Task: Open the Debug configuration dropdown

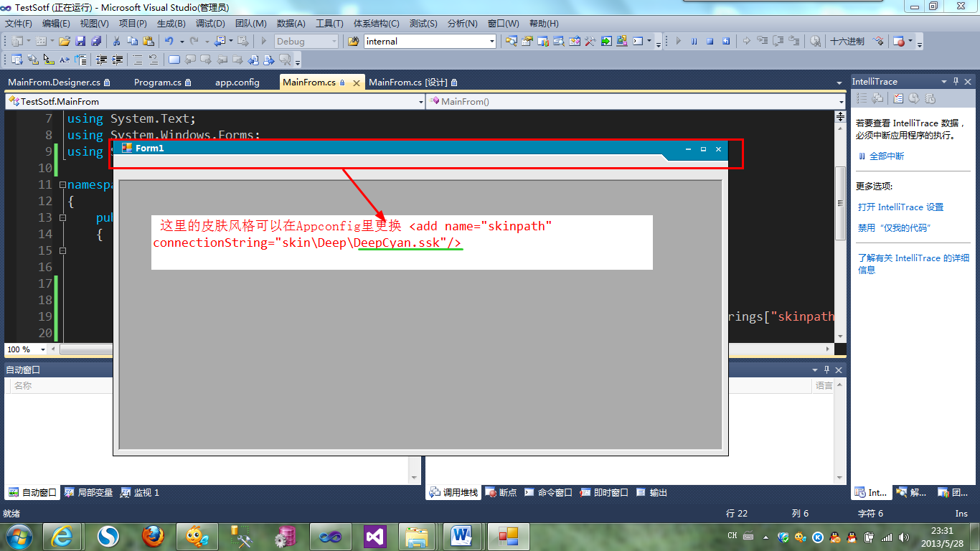Action: tap(334, 41)
